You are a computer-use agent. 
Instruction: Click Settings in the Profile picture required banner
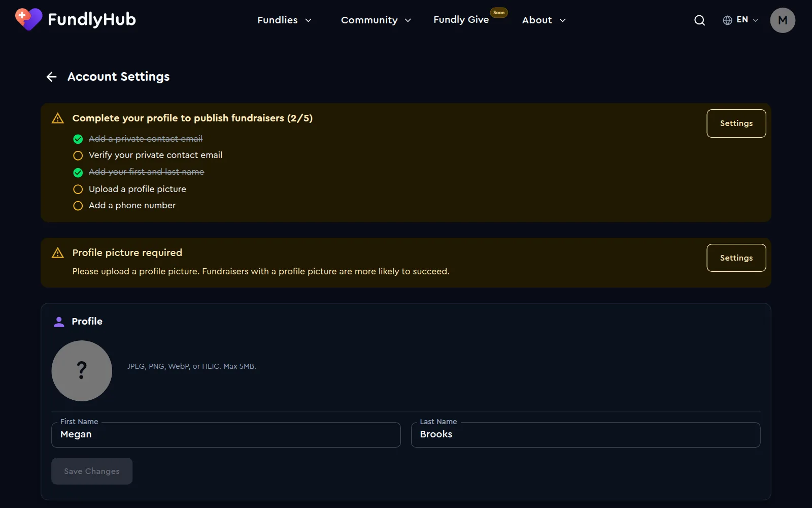(736, 258)
